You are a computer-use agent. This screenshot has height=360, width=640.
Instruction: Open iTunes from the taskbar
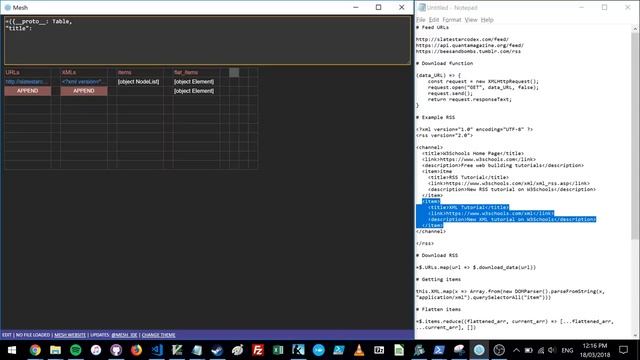(96, 350)
